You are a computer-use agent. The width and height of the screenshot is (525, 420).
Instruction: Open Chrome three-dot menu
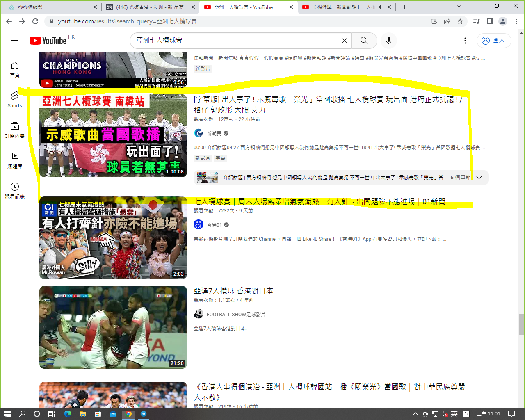[516, 21]
